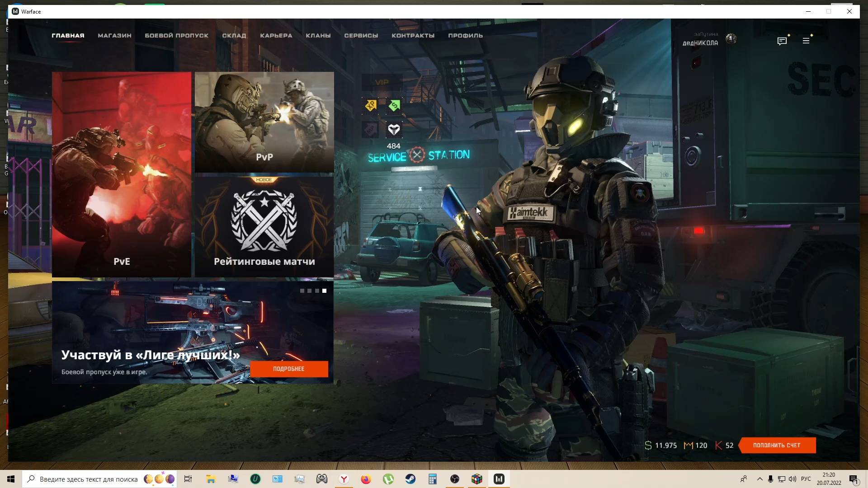
Task: Open the hamburger menu icon
Action: point(806,41)
